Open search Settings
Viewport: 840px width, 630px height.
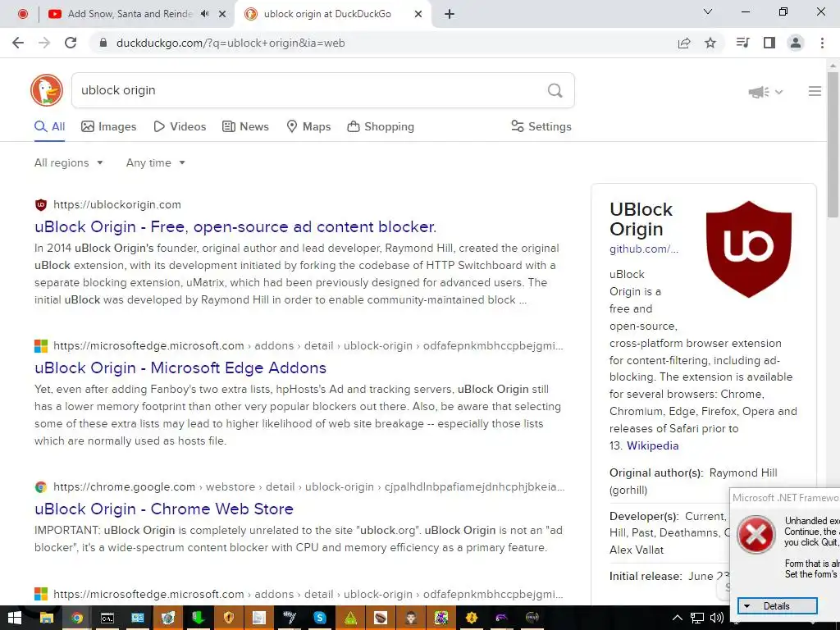coord(541,127)
